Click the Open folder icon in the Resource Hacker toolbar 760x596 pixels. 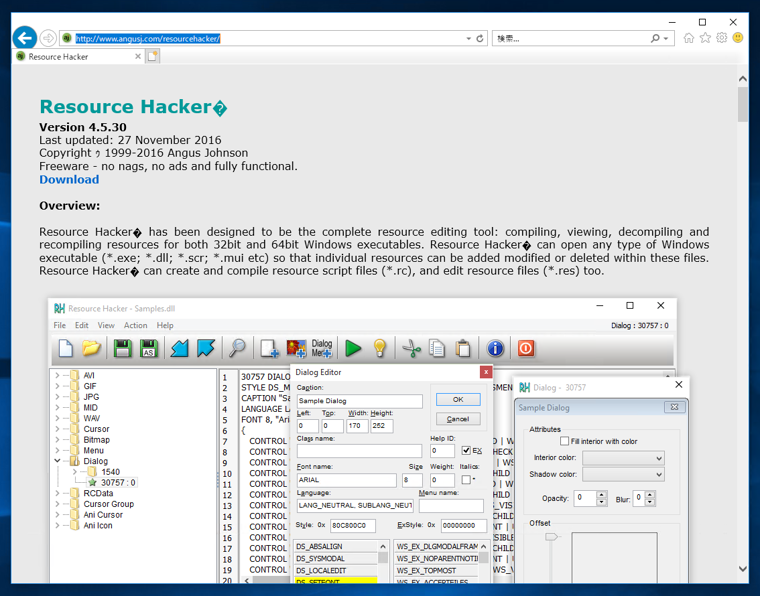click(91, 348)
